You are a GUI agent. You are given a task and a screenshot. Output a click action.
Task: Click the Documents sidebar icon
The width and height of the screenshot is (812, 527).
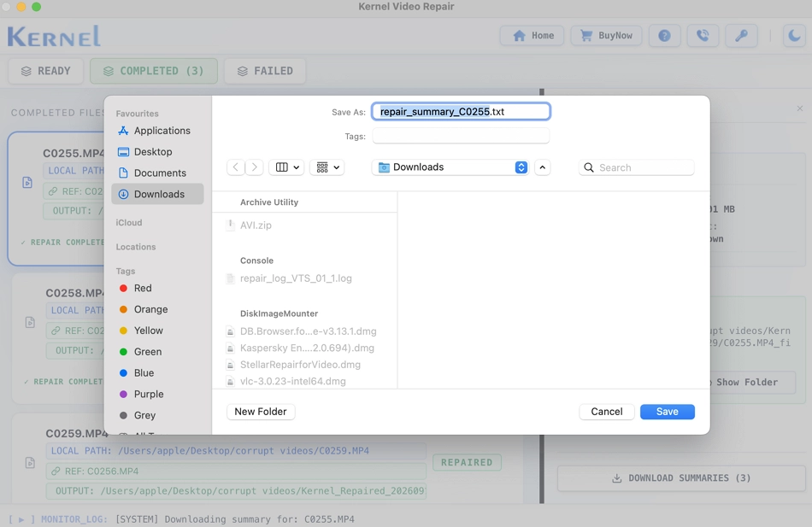pos(123,173)
